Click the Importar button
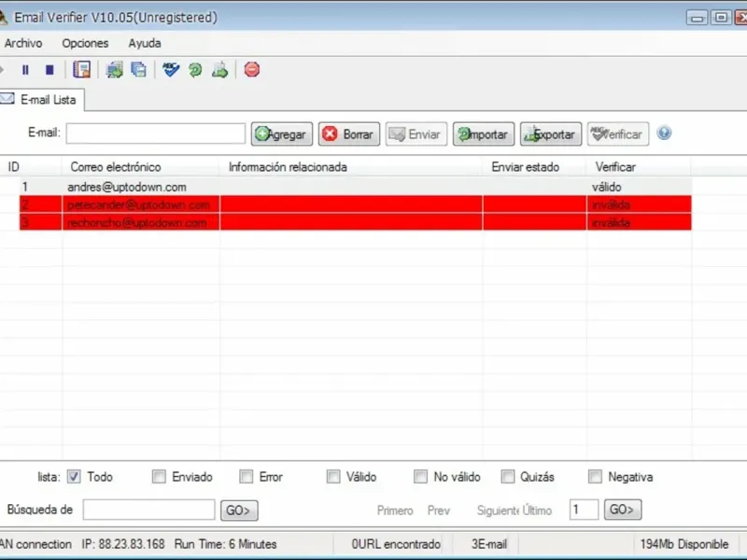This screenshot has height=560, width=747. click(x=484, y=134)
